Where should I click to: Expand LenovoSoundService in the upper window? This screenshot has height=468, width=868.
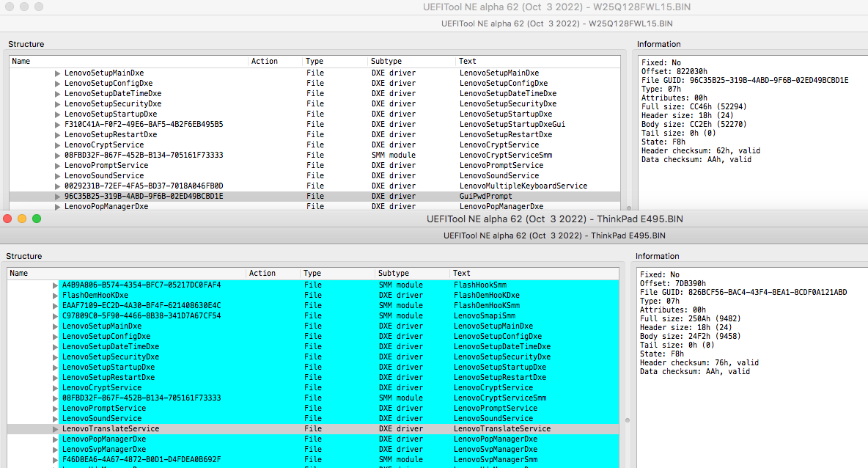click(57, 176)
